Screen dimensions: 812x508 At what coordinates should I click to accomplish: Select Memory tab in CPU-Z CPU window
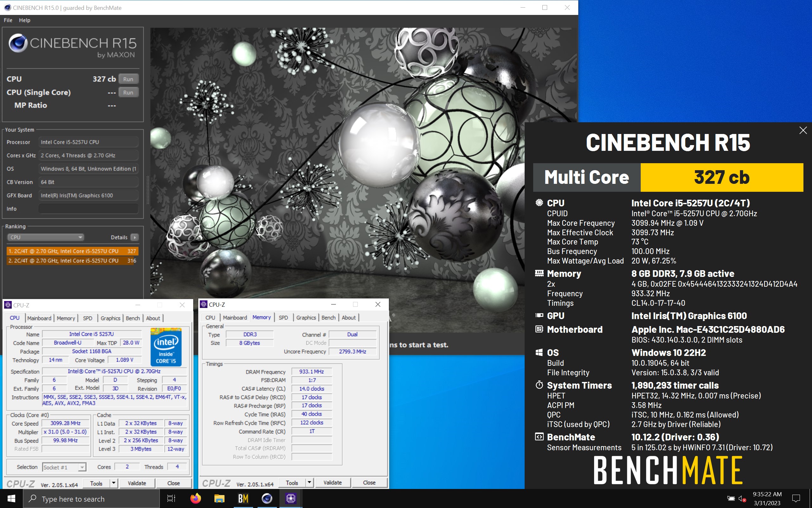pos(66,318)
